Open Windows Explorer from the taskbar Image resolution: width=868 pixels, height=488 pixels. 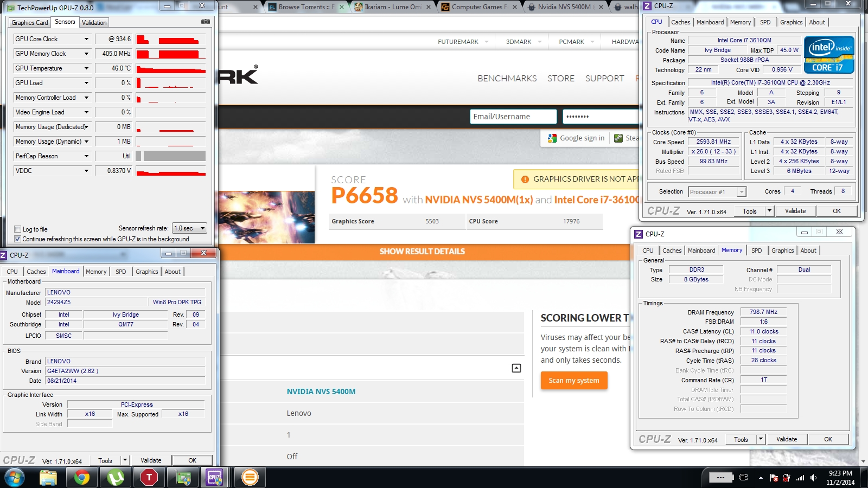tap(48, 478)
